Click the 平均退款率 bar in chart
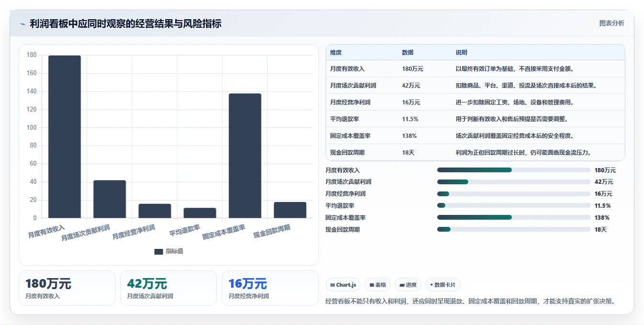644x325 pixels. point(200,213)
